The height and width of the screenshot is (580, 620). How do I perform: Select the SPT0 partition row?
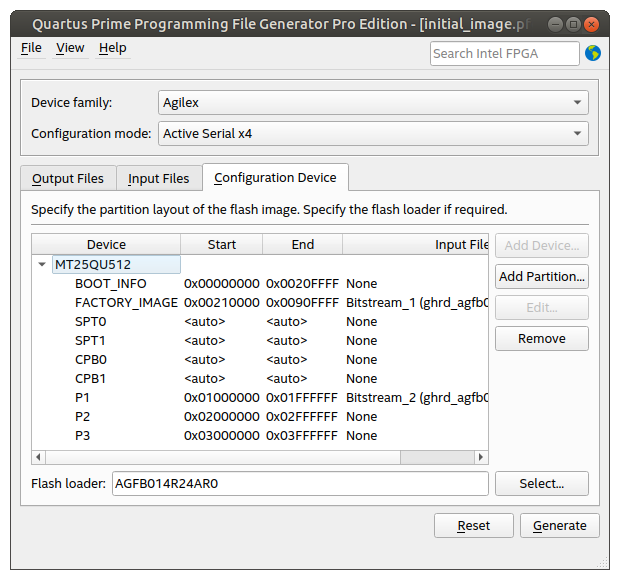[x=260, y=321]
